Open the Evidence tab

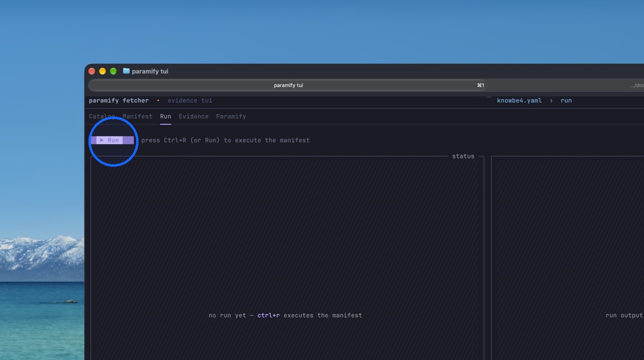tap(194, 116)
